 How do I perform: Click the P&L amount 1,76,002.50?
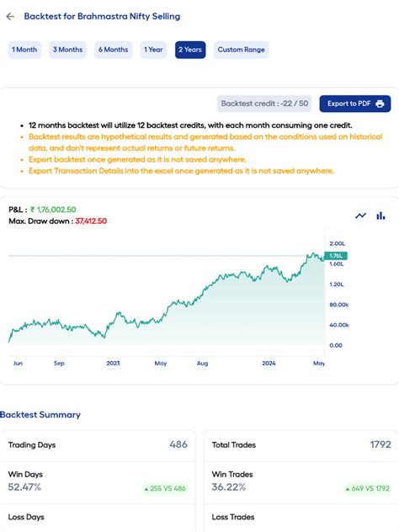point(53,210)
